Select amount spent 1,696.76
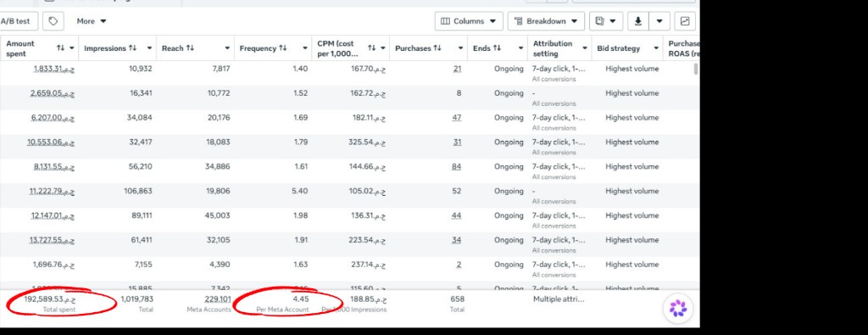The height and width of the screenshot is (335, 868). tap(53, 265)
